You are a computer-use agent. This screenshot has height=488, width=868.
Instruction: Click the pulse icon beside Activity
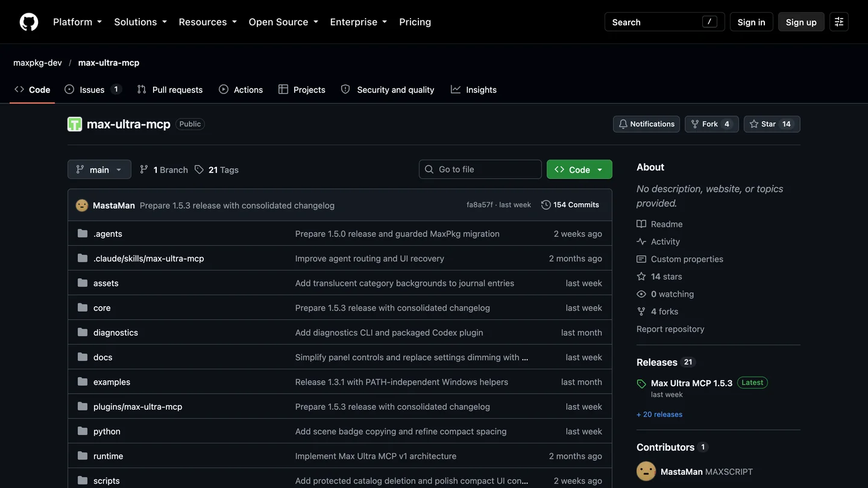(x=641, y=242)
